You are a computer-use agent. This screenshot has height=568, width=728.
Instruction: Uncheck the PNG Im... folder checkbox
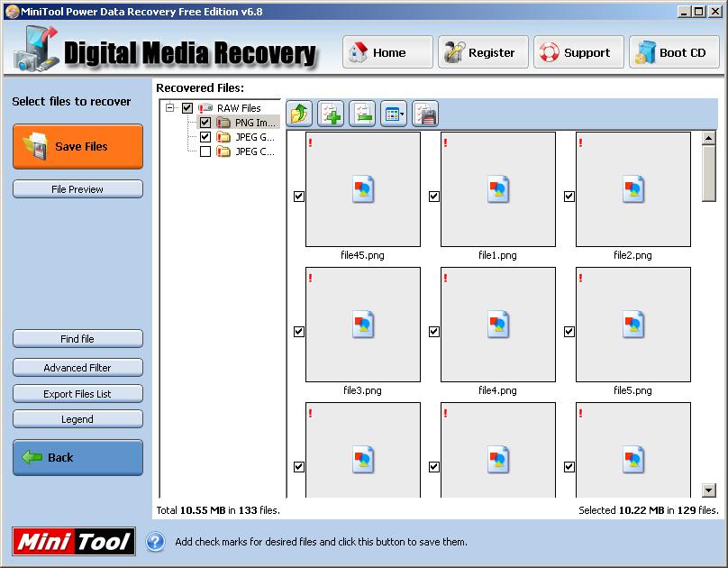(205, 123)
